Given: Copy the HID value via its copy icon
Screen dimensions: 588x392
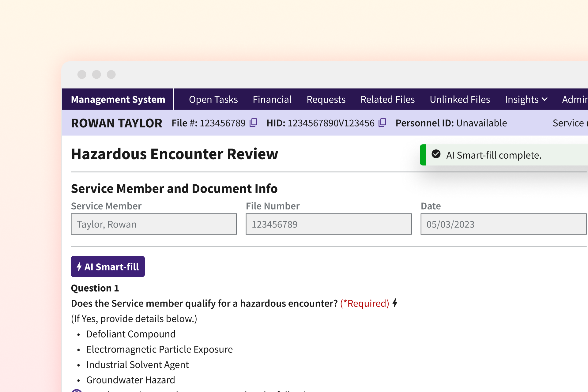Looking at the screenshot, I should click(382, 123).
